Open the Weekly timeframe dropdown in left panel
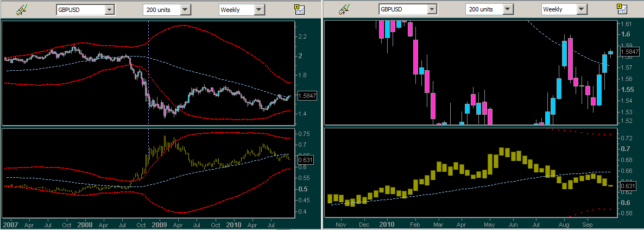The image size is (644, 230). [259, 10]
